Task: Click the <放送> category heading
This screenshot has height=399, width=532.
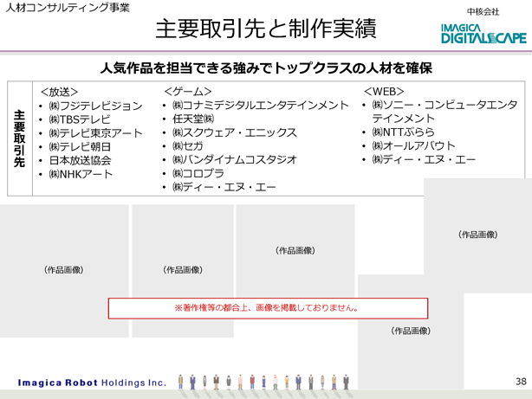Action: [x=60, y=92]
